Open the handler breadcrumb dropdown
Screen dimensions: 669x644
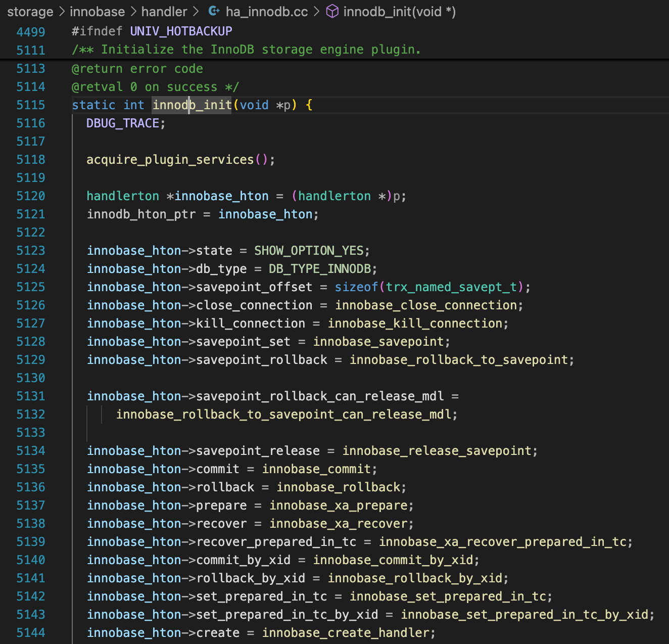coord(164,12)
